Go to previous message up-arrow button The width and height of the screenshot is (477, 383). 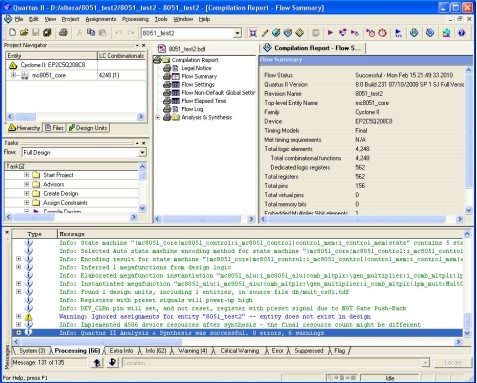[x=97, y=362]
